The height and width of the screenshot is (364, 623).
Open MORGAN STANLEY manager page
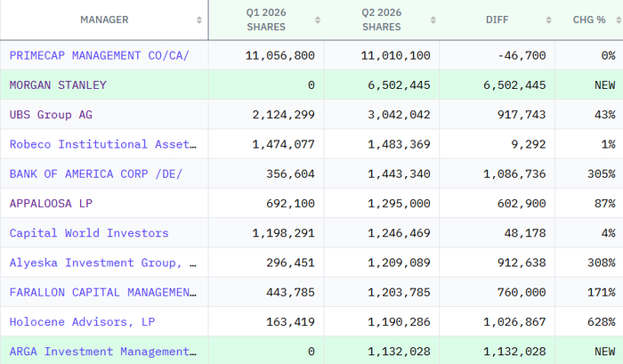(58, 85)
